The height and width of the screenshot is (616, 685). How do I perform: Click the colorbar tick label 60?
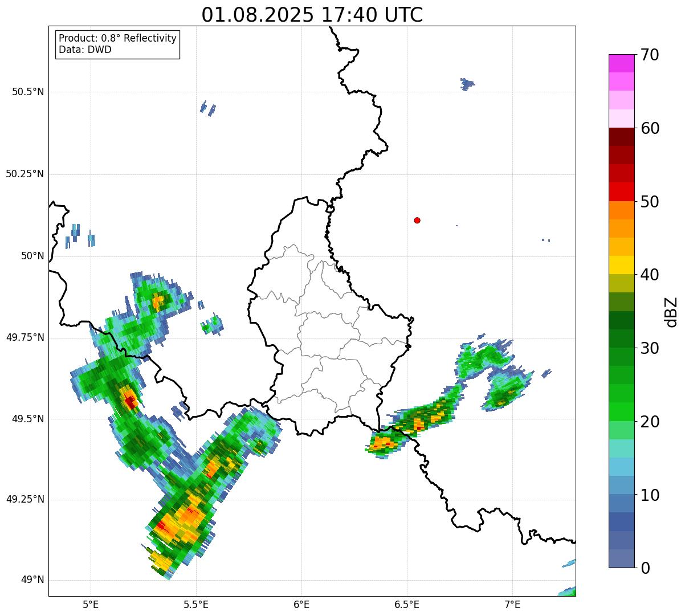tap(650, 128)
